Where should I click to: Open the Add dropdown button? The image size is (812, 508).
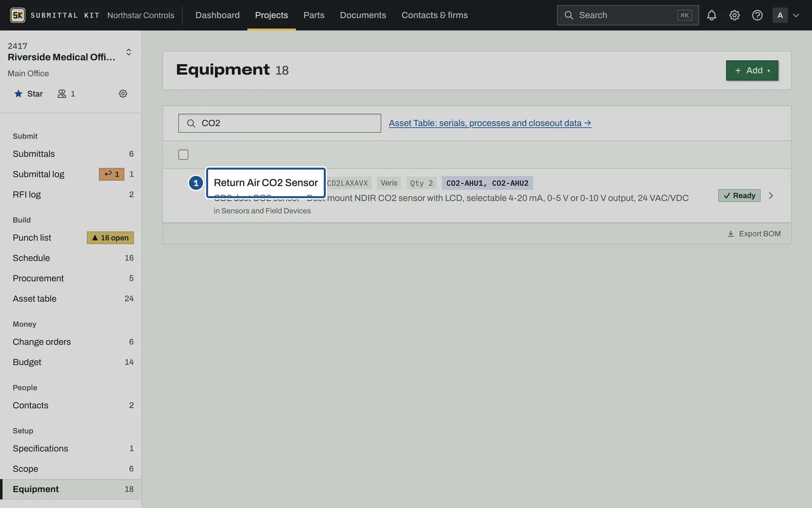pyautogui.click(x=752, y=71)
